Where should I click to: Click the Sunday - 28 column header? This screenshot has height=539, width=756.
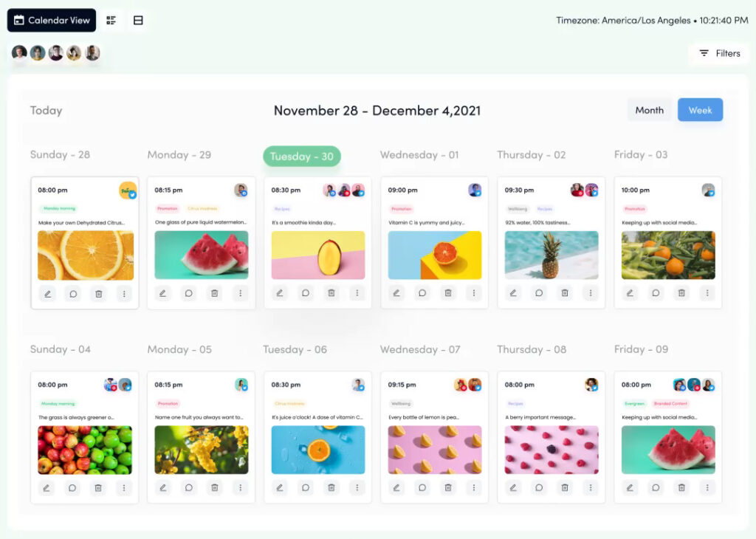[60, 155]
